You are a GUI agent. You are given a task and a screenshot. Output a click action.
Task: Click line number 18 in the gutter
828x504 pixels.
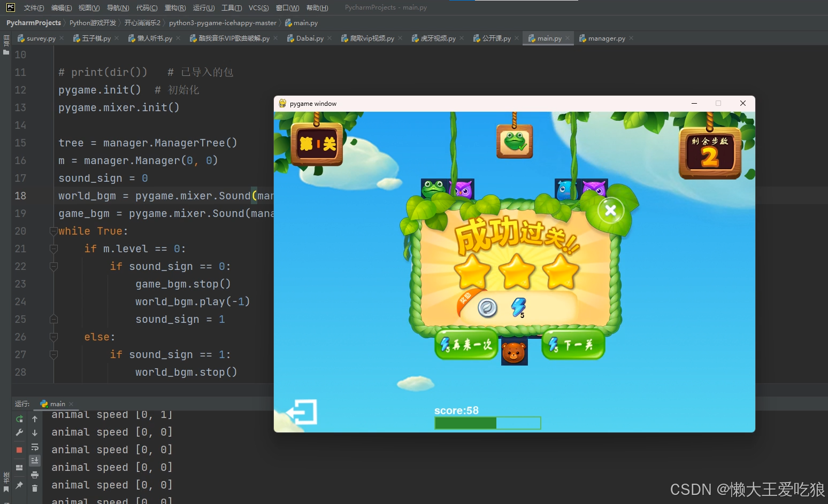click(20, 196)
